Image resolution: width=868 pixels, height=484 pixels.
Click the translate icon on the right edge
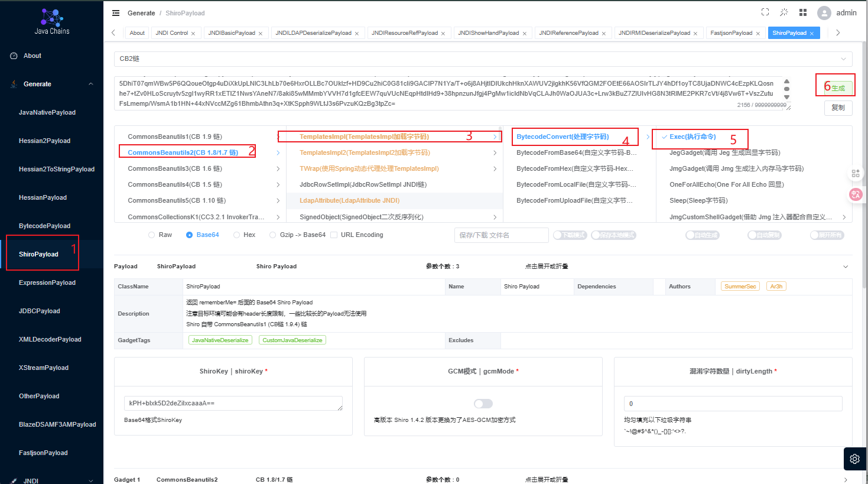coord(855,194)
